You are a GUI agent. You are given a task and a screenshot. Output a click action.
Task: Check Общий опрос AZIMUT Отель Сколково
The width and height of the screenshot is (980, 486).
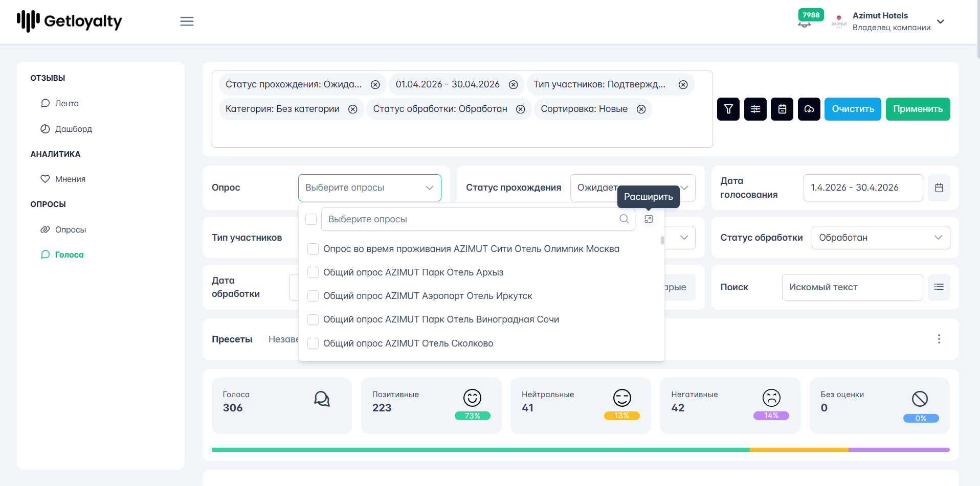313,343
